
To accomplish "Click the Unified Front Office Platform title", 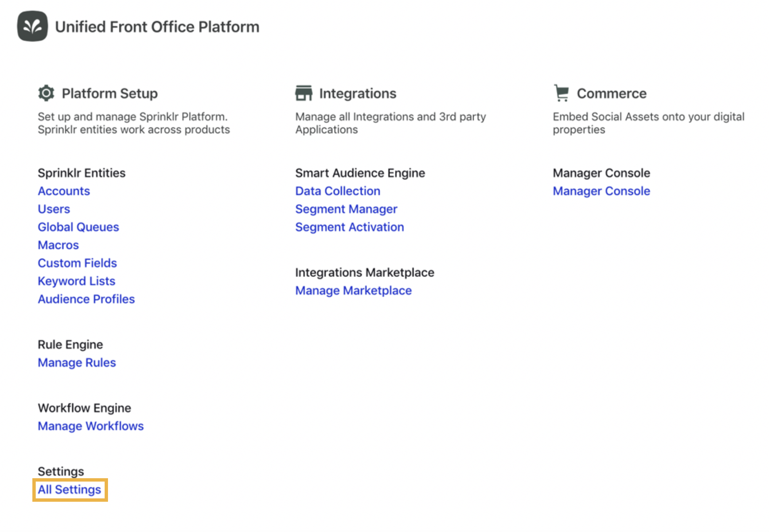I will click(x=157, y=26).
